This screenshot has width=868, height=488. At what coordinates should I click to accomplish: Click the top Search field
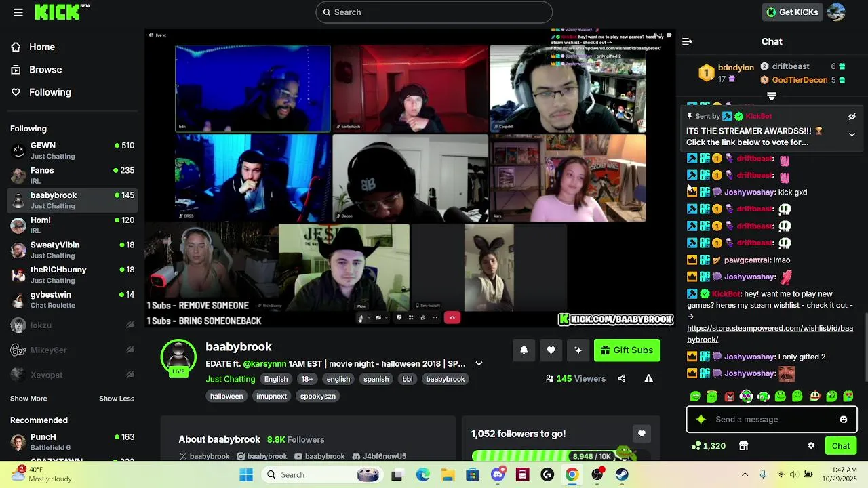tap(434, 12)
